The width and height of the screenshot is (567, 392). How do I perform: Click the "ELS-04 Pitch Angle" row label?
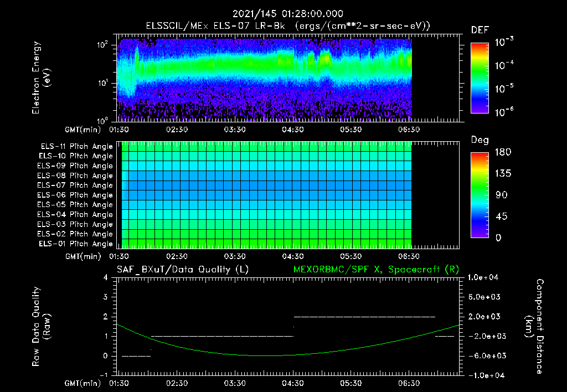[x=75, y=214]
